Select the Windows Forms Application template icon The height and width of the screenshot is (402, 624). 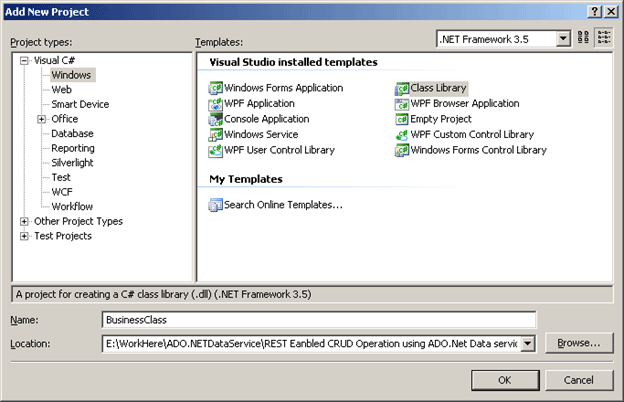pos(215,88)
